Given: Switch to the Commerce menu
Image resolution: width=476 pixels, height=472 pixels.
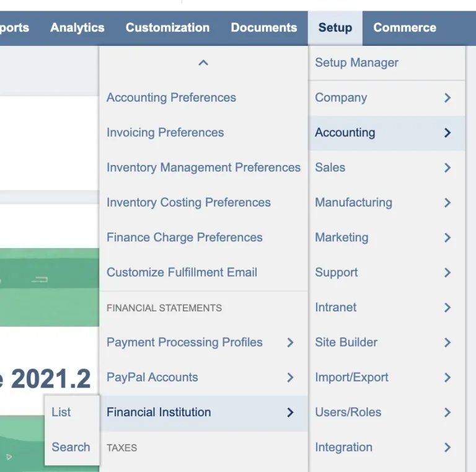Looking at the screenshot, I should [405, 28].
